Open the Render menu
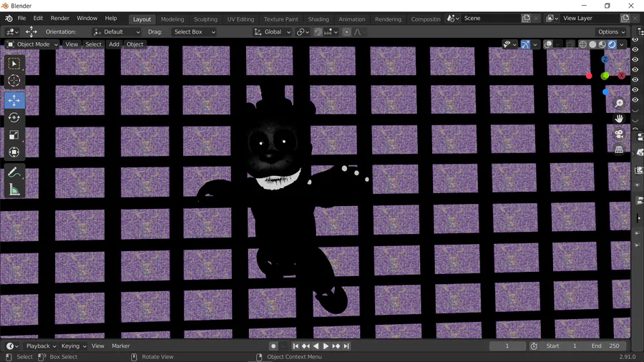 (60, 19)
